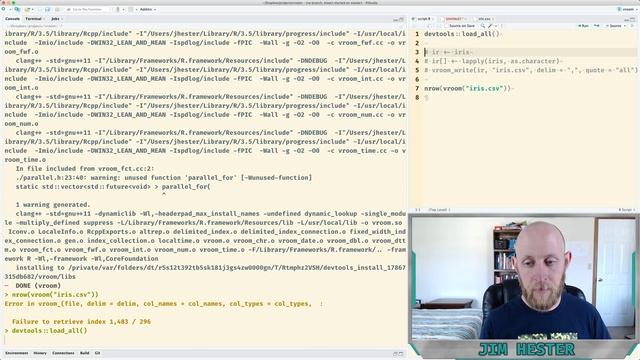640x360 pixels.
Task: Select the script.R editor tab
Action: 424,19
